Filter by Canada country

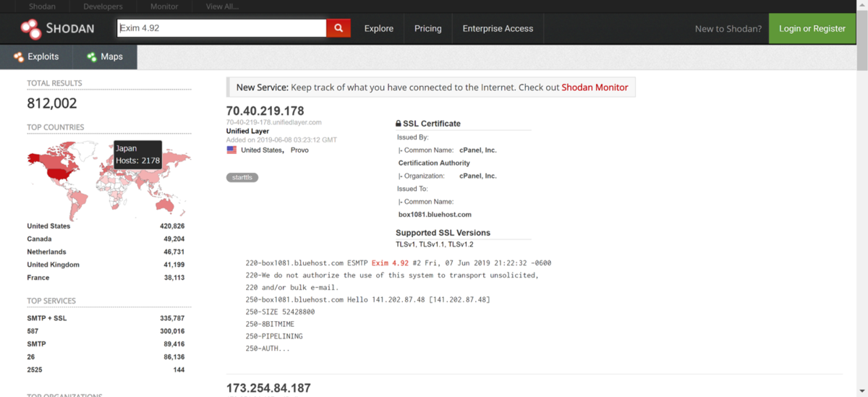106,239
